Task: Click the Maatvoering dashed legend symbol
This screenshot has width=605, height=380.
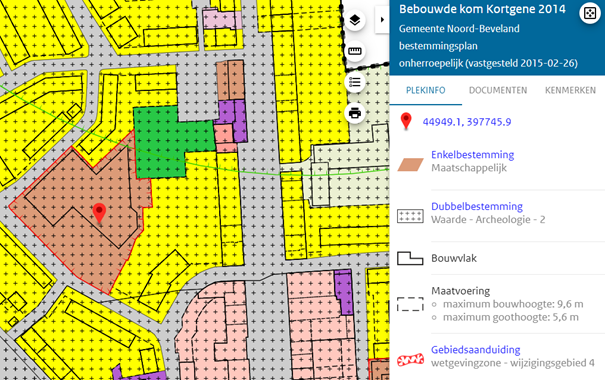Action: click(411, 304)
